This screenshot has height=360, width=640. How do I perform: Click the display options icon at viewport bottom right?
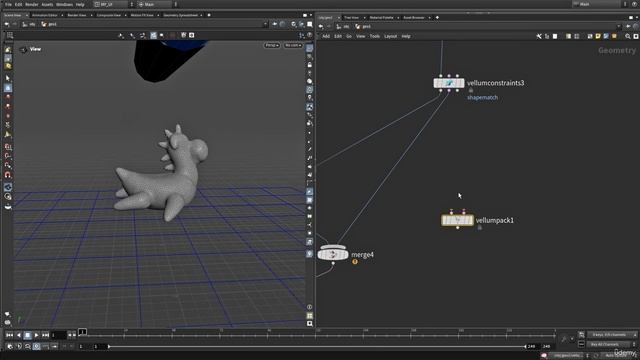pos(310,324)
